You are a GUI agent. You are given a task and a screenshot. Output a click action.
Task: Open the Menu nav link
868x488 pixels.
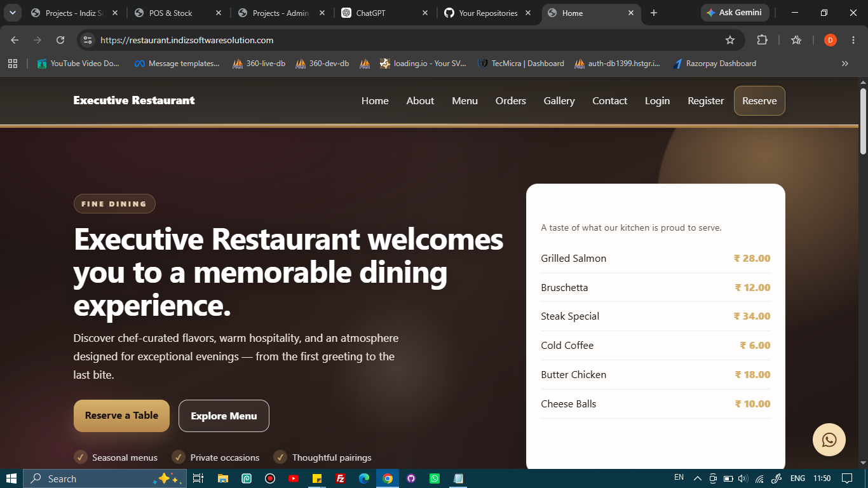pyautogui.click(x=465, y=101)
